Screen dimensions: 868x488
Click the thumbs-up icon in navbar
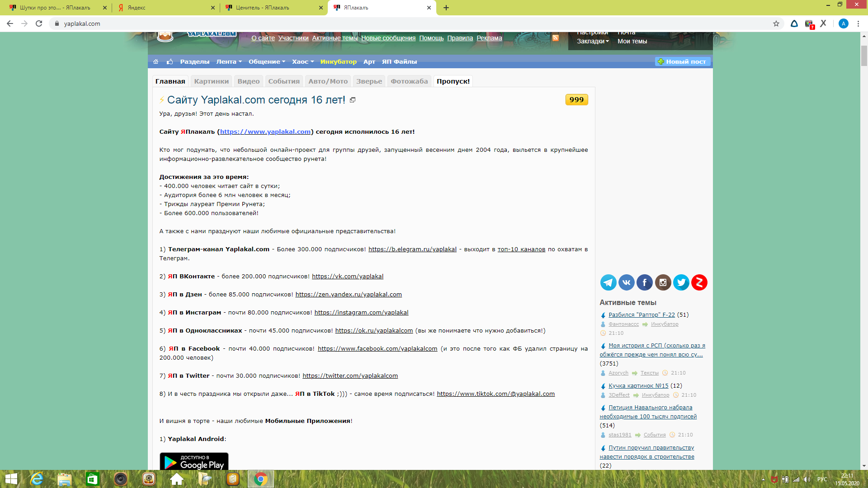pyautogui.click(x=170, y=61)
